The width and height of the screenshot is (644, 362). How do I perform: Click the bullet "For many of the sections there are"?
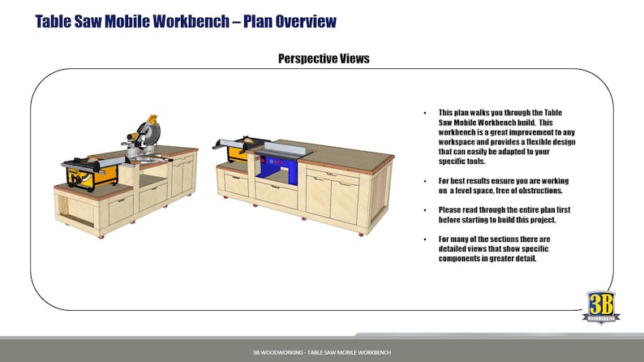pos(494,248)
